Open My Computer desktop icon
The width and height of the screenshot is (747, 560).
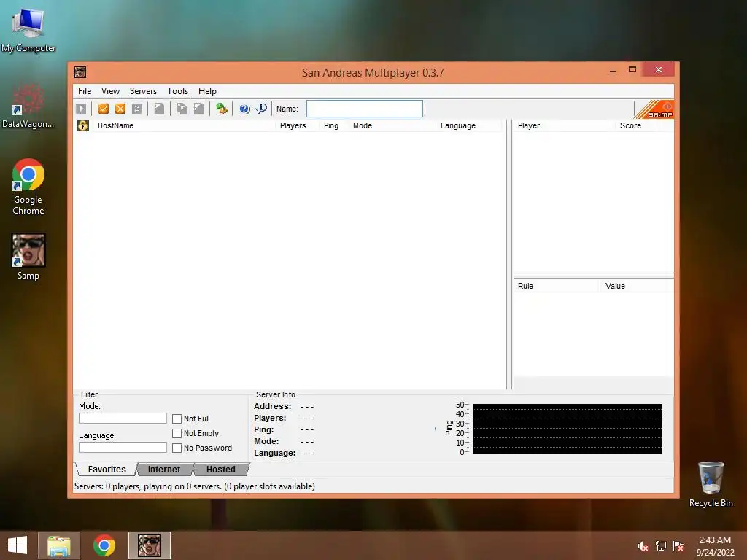[28, 31]
